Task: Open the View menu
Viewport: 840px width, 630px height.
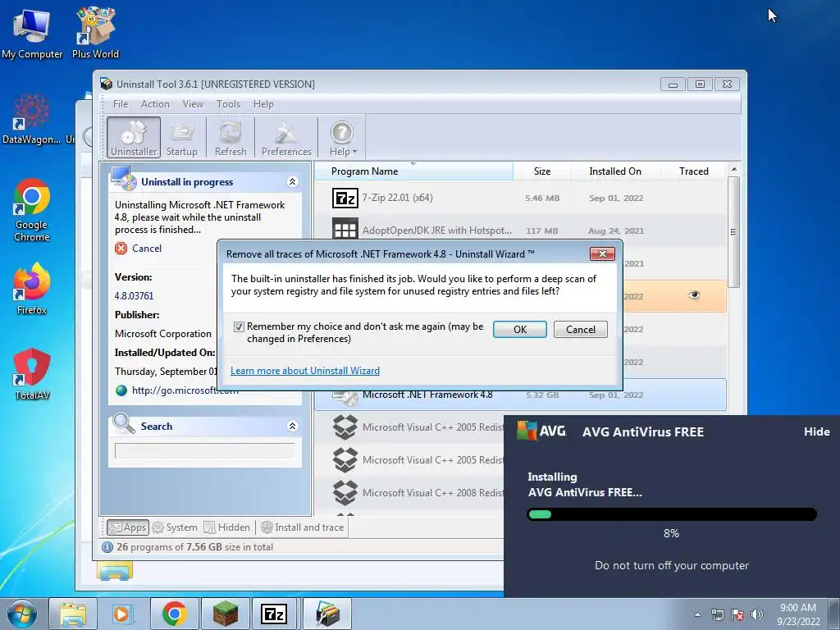Action: coord(193,104)
